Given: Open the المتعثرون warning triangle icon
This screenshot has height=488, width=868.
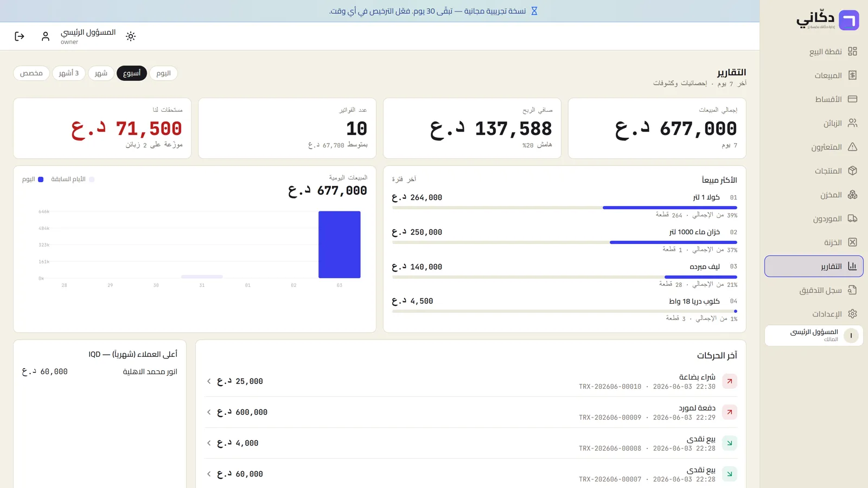Looking at the screenshot, I should tap(852, 147).
